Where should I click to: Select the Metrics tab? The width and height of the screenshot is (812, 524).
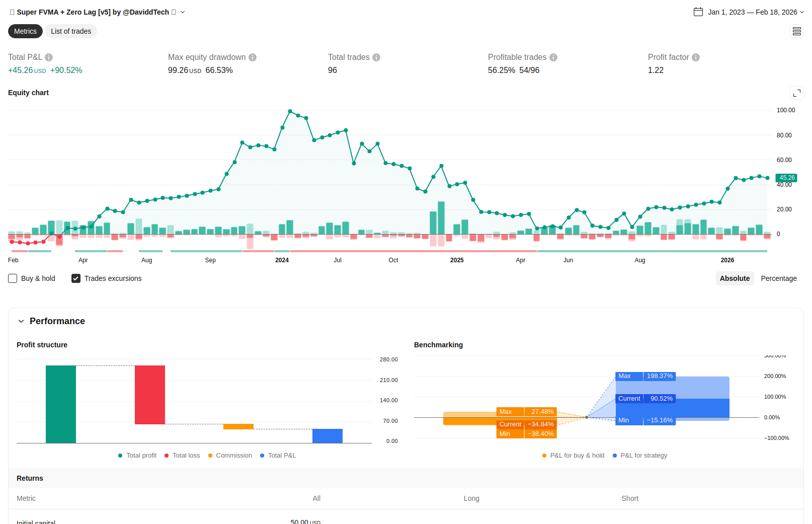[25, 31]
